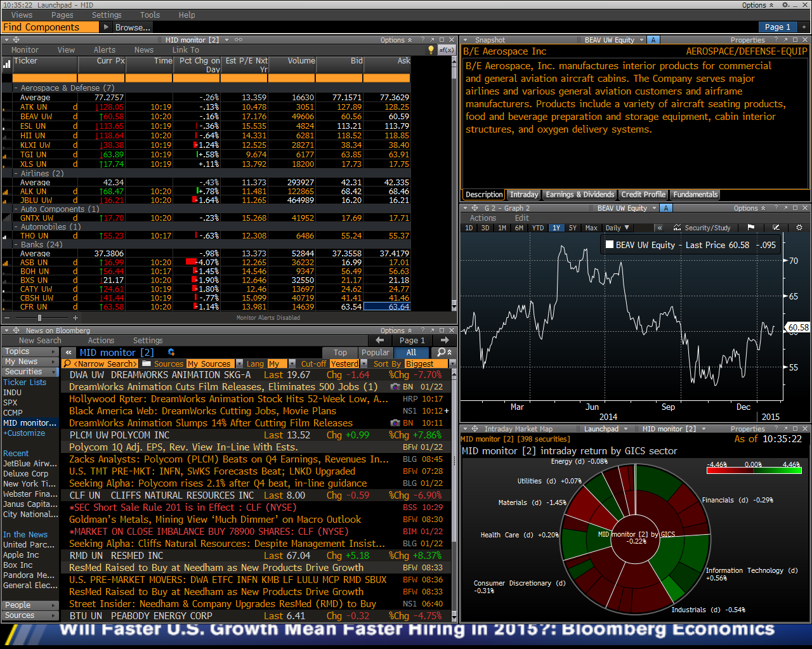The width and height of the screenshot is (812, 649).
Task: Select the 5Y range on the graph
Action: pos(573,228)
